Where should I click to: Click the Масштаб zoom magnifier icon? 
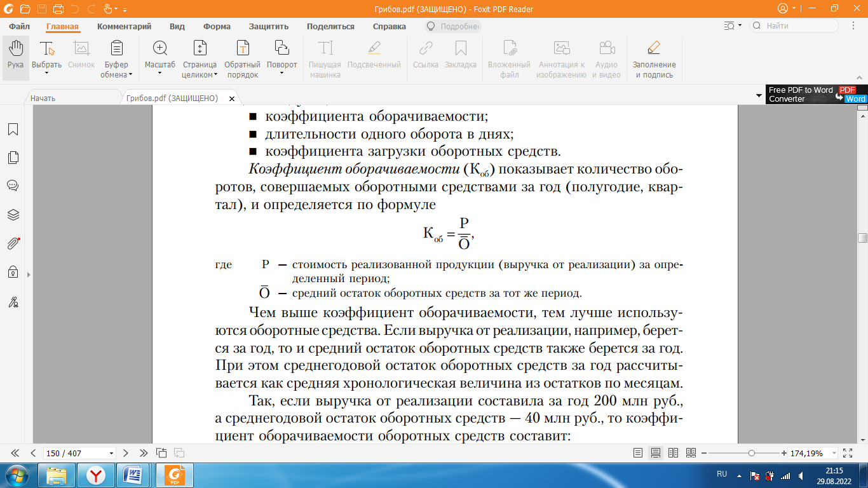(160, 48)
